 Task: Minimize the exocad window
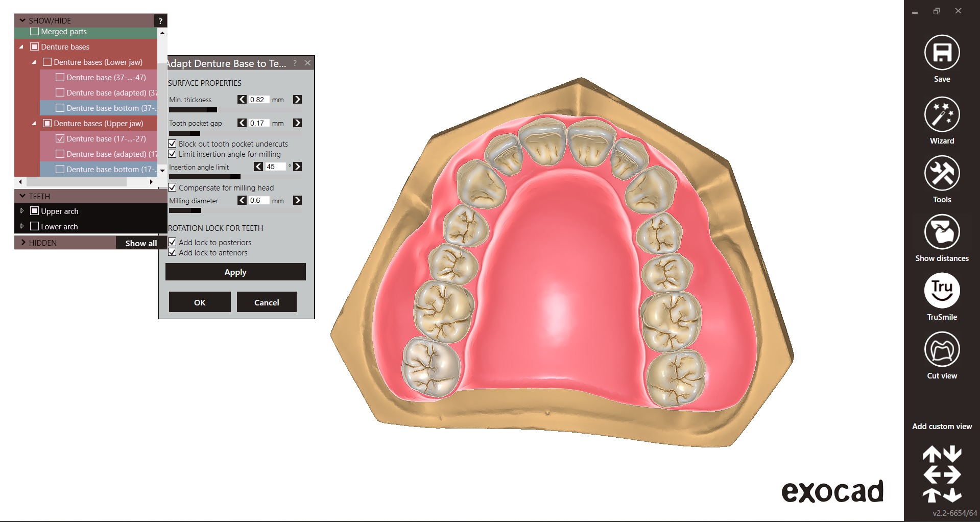tap(915, 12)
